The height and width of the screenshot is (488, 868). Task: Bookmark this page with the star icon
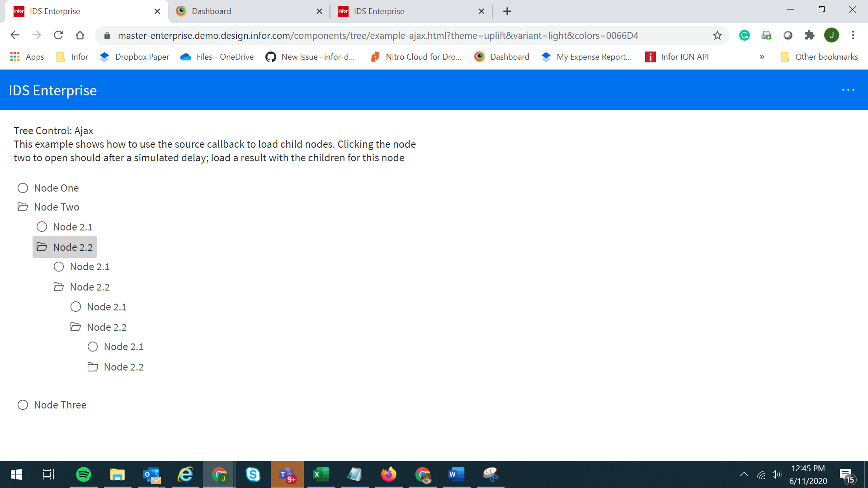pyautogui.click(x=717, y=35)
